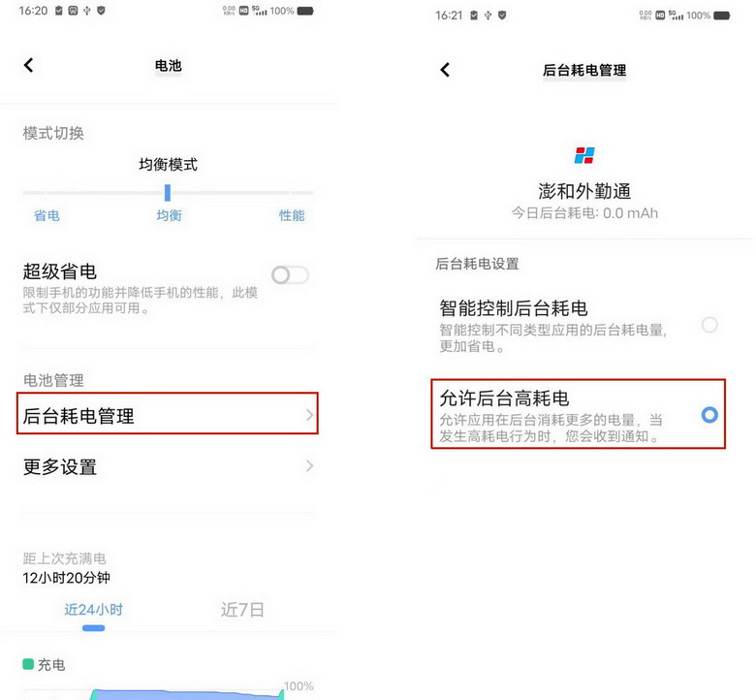The height and width of the screenshot is (700, 756).
Task: Switch to the 近7日 tab
Action: (242, 610)
